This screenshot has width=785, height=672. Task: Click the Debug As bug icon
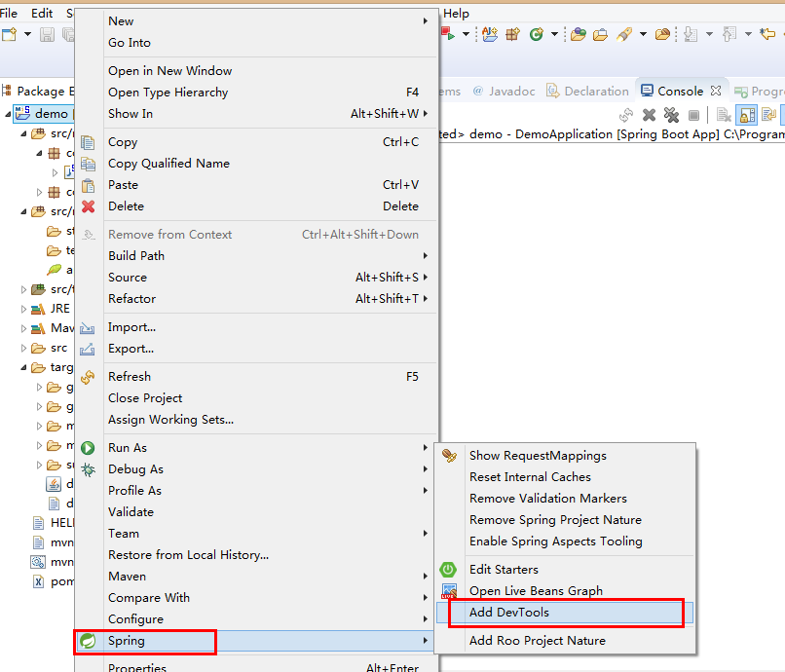88,469
